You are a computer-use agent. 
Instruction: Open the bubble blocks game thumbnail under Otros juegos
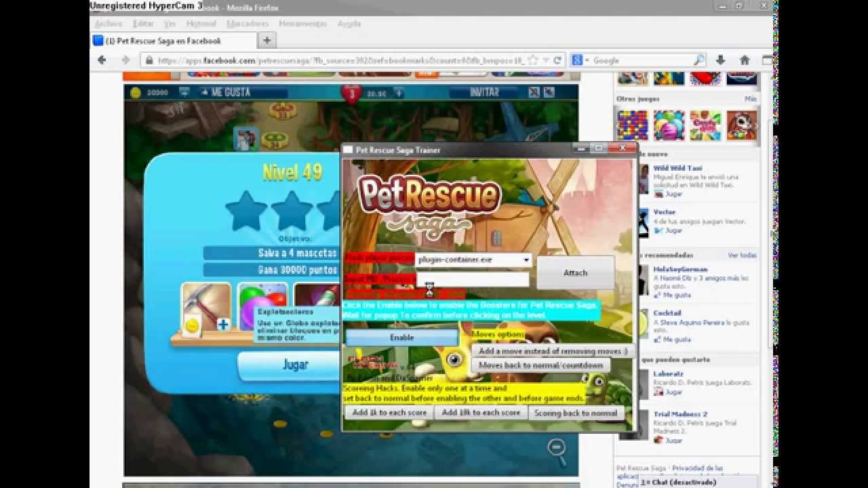(632, 125)
